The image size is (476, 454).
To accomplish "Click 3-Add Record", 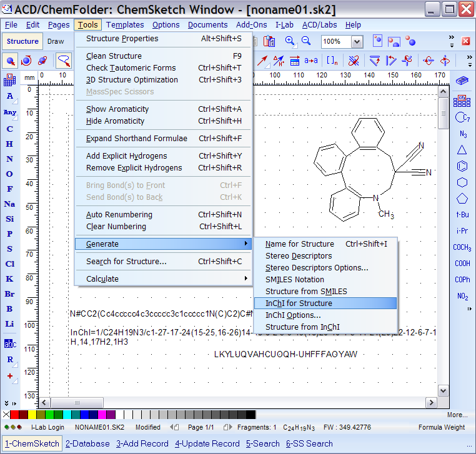I will (142, 443).
